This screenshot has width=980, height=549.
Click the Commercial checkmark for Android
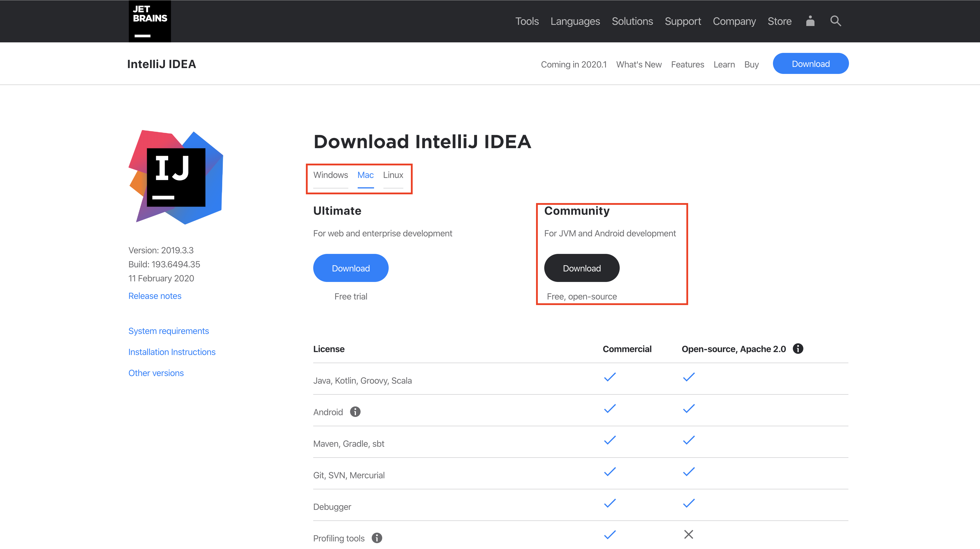click(x=609, y=408)
